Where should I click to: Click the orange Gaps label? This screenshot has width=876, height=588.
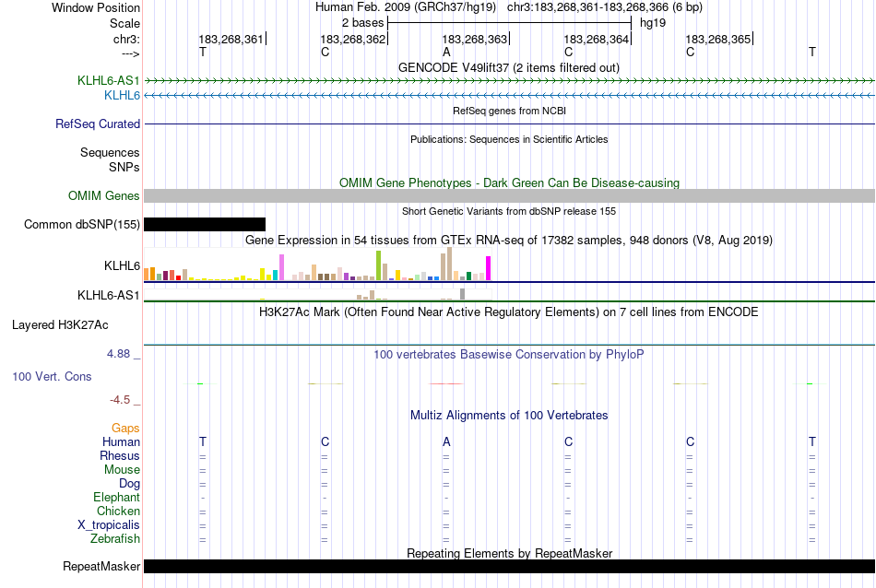pos(125,428)
